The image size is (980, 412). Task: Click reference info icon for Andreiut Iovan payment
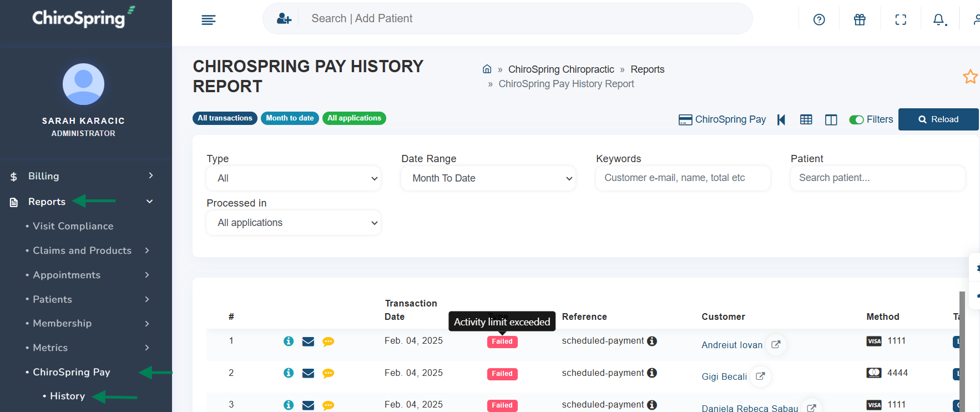(652, 341)
